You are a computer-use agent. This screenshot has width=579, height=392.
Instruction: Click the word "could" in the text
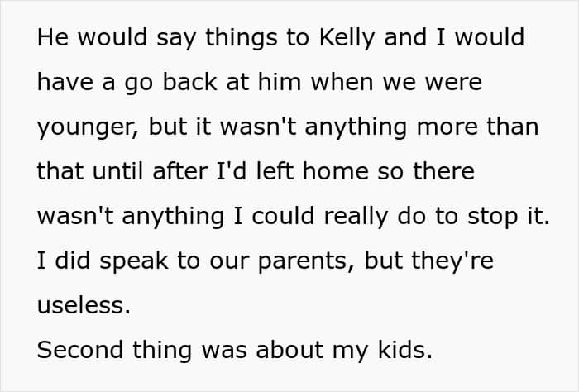coord(283,216)
